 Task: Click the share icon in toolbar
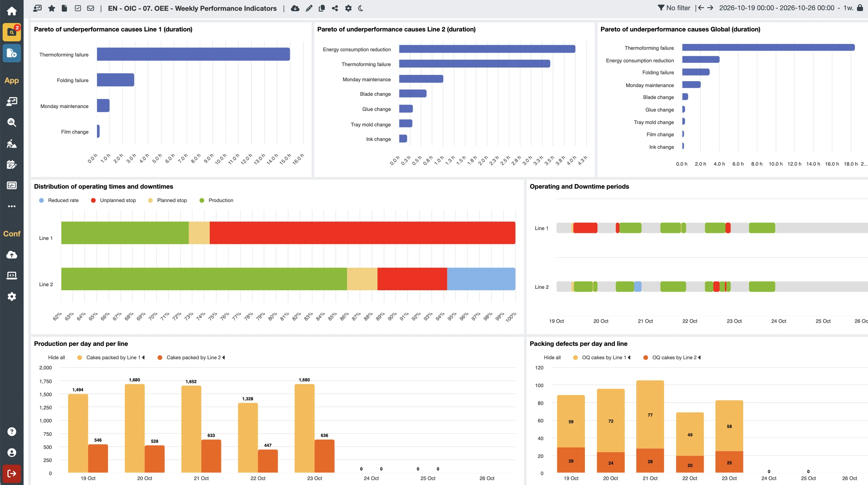[335, 8]
